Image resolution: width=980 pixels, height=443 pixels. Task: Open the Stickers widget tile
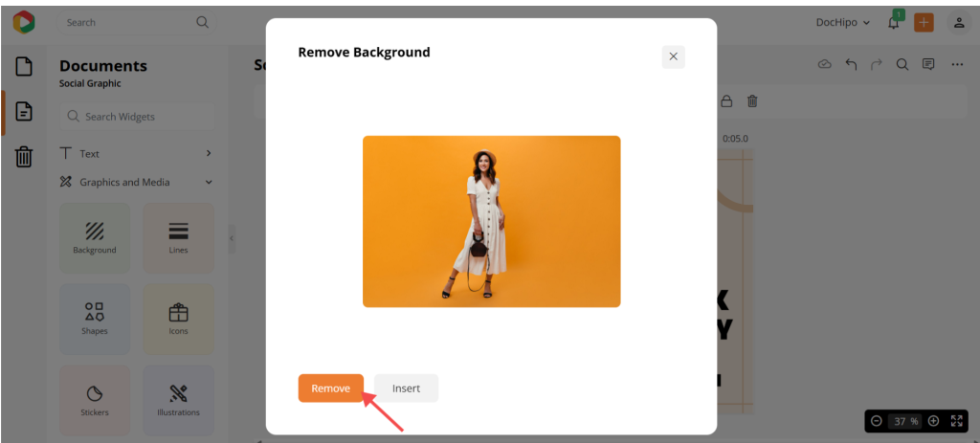click(95, 401)
